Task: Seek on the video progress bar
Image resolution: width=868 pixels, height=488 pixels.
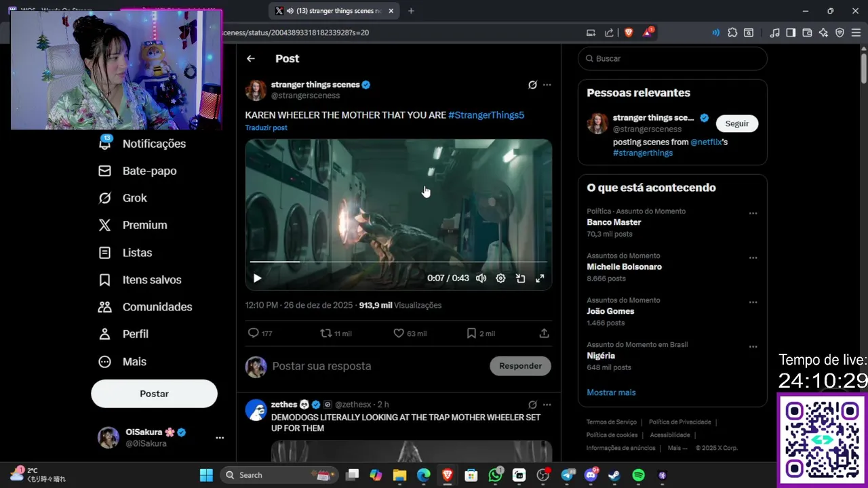Action: [x=398, y=261]
